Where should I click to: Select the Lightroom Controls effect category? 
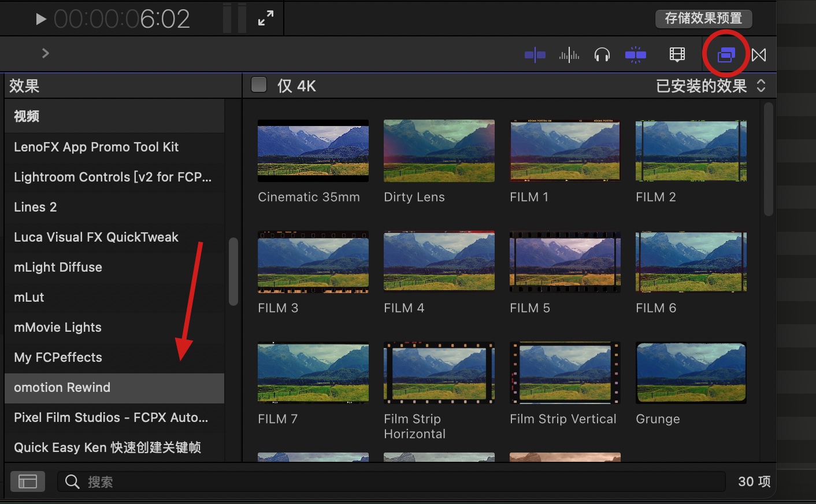coord(113,177)
